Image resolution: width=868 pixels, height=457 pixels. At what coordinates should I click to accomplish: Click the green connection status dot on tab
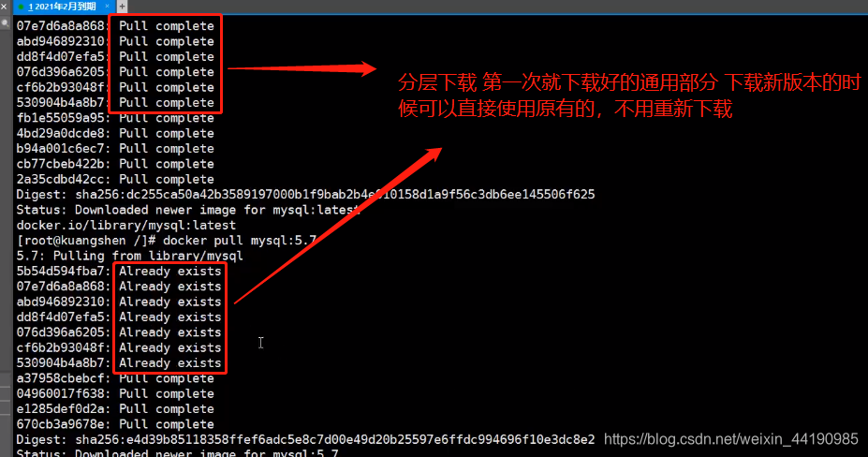click(x=21, y=7)
